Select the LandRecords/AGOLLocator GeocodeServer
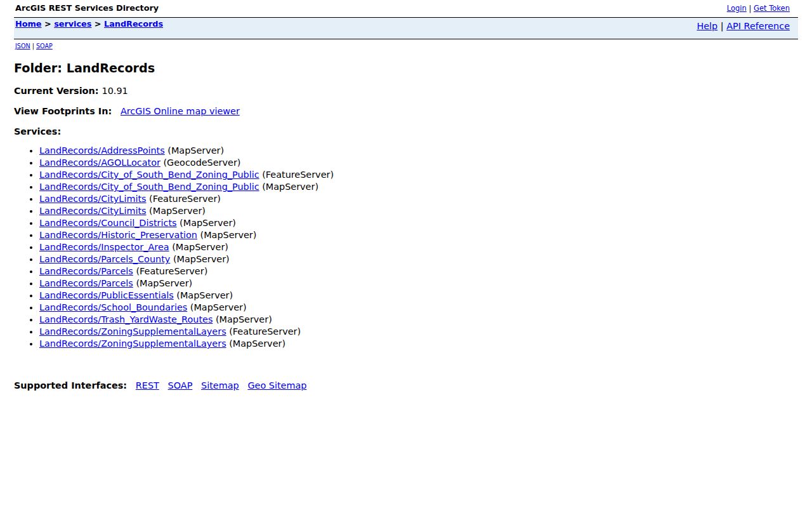Viewport: 812px width, 508px height. pos(100,163)
